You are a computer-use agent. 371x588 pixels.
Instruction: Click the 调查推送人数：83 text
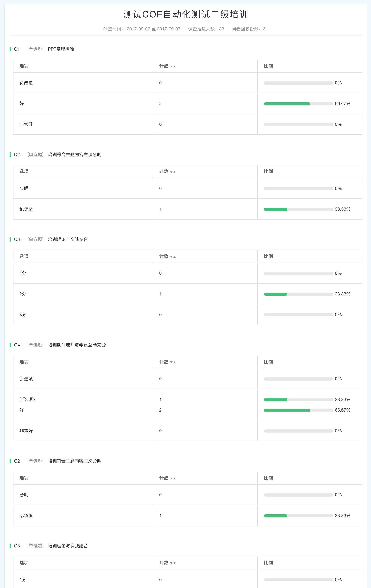[206, 29]
